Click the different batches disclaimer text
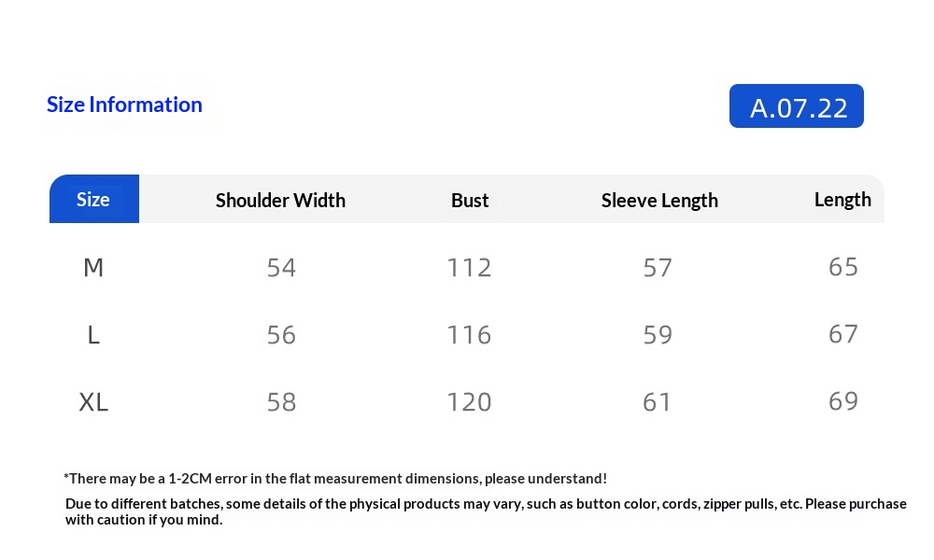The width and height of the screenshot is (934, 560). [486, 511]
